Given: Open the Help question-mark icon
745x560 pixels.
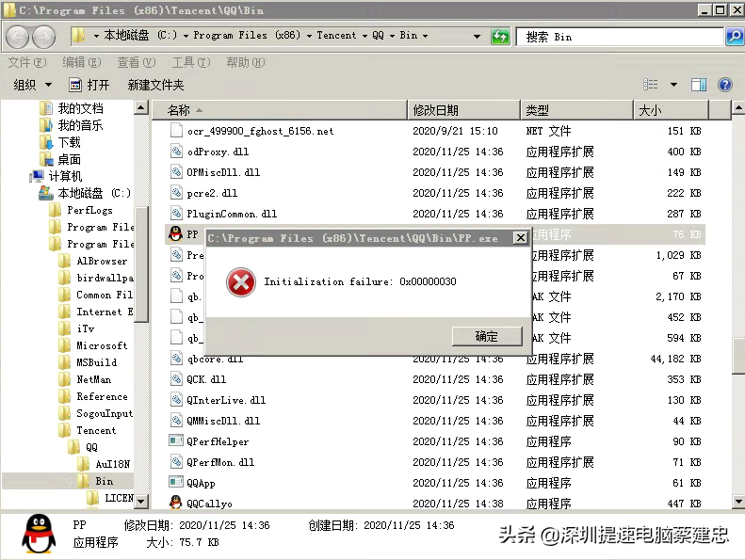Looking at the screenshot, I should 724,85.
